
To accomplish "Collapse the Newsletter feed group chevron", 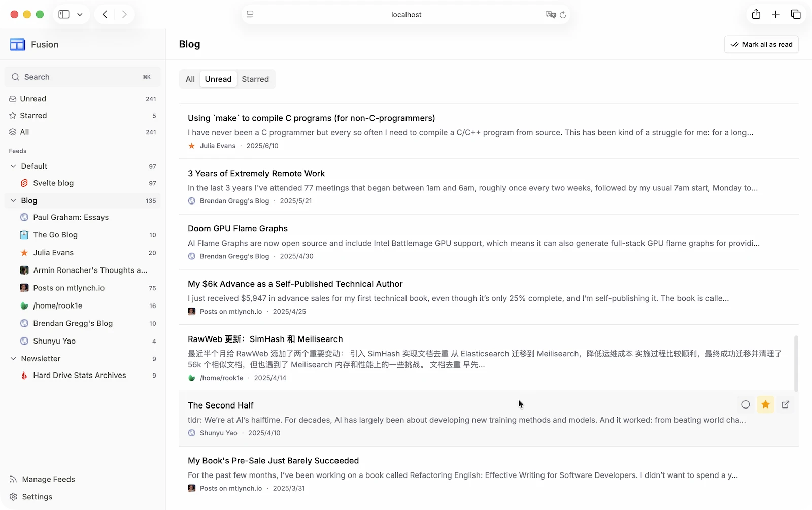I will (x=13, y=359).
